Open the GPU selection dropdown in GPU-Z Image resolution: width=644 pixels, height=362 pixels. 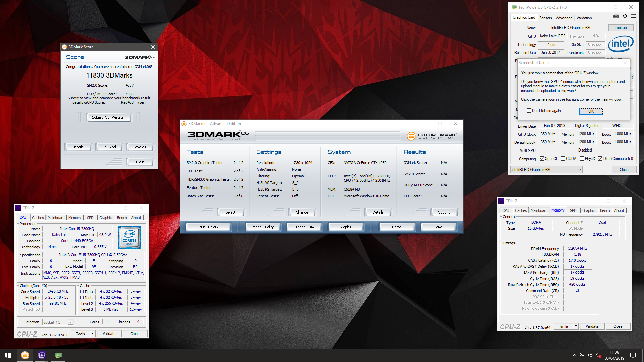tap(546, 170)
